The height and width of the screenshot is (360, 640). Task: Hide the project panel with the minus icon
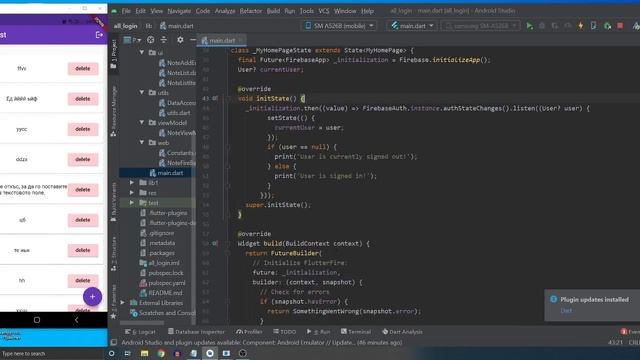coord(192,40)
